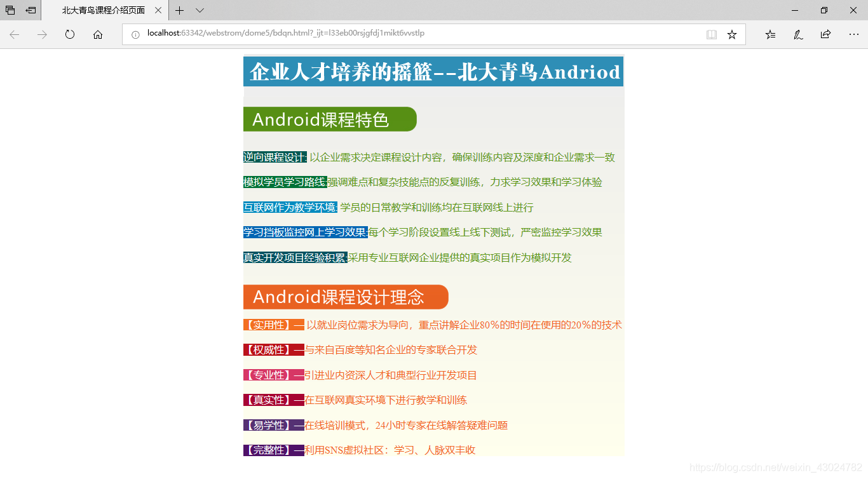Screen dimensions: 868x479
Task: Minimize the browser window
Action: point(796,10)
